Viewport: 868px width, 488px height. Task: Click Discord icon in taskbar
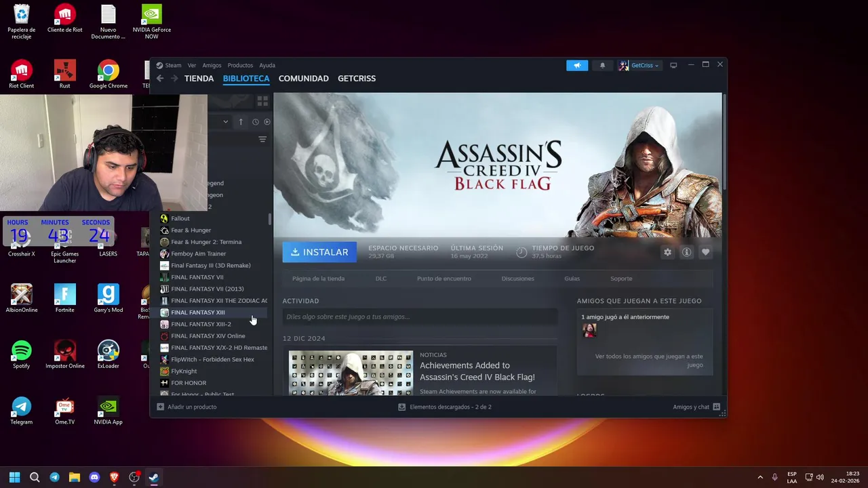click(94, 477)
